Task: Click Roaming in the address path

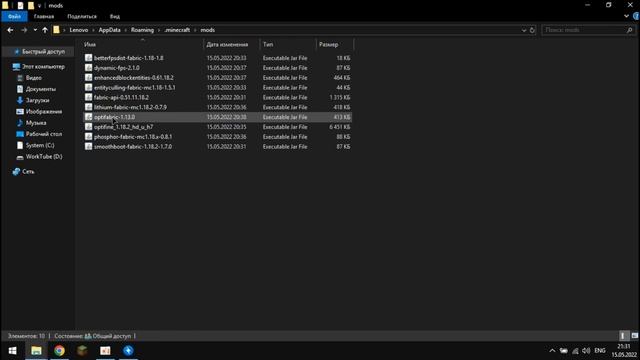Action: pyautogui.click(x=142, y=30)
